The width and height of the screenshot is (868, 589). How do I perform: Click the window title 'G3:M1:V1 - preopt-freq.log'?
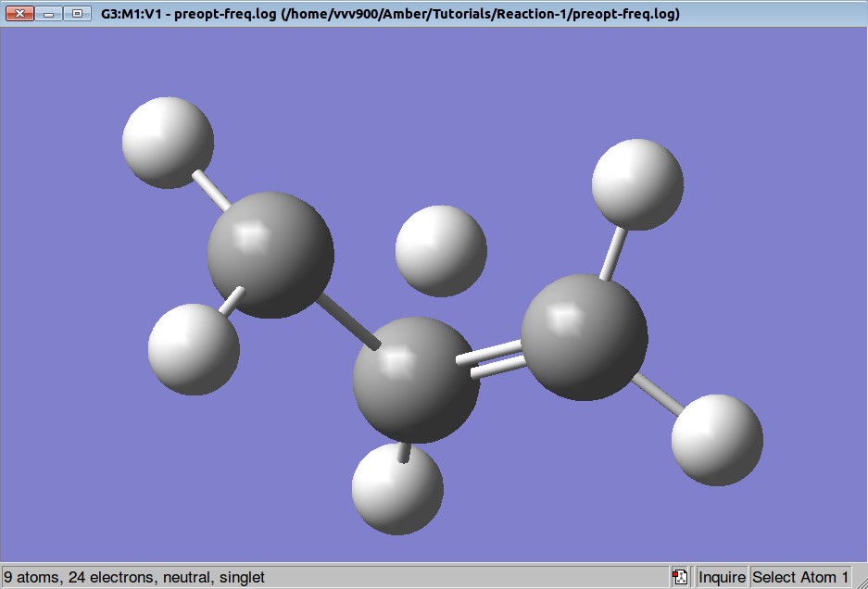188,14
